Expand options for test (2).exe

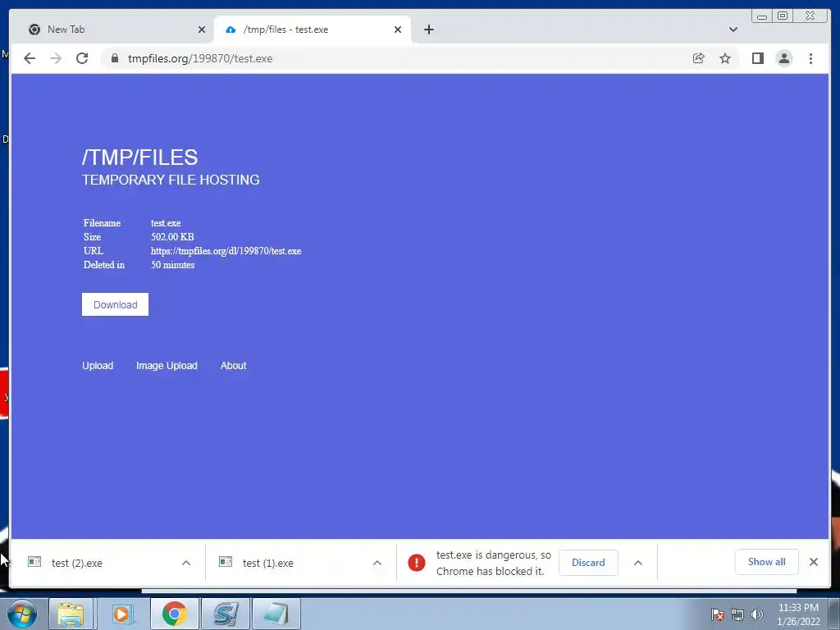click(x=186, y=563)
